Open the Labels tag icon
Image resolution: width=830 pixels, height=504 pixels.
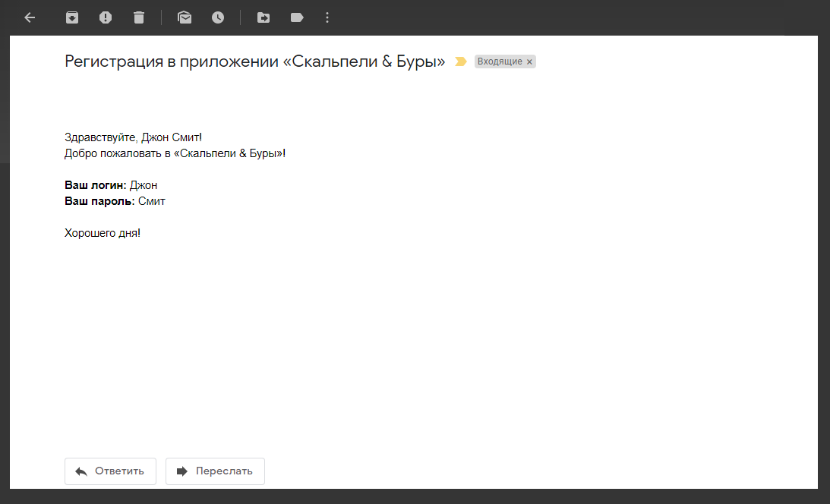297,17
